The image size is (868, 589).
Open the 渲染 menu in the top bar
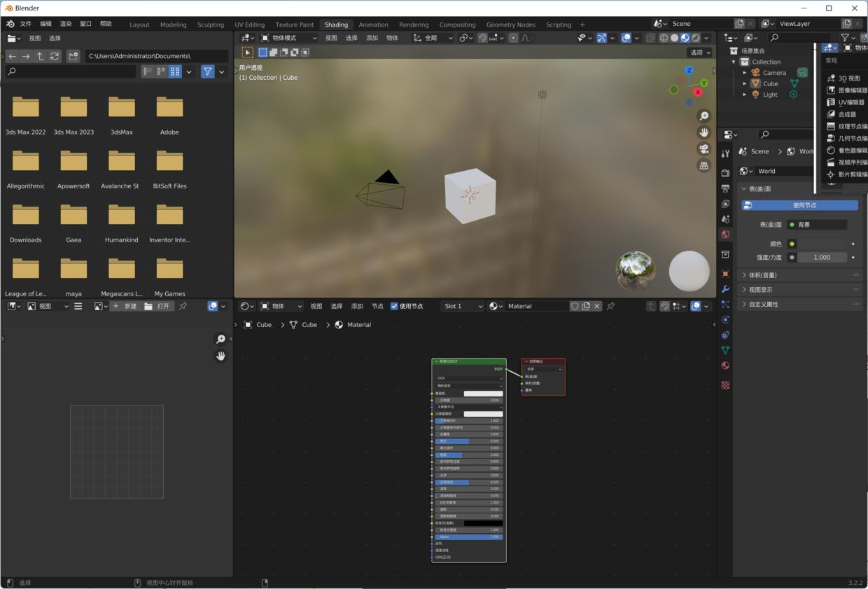click(65, 23)
